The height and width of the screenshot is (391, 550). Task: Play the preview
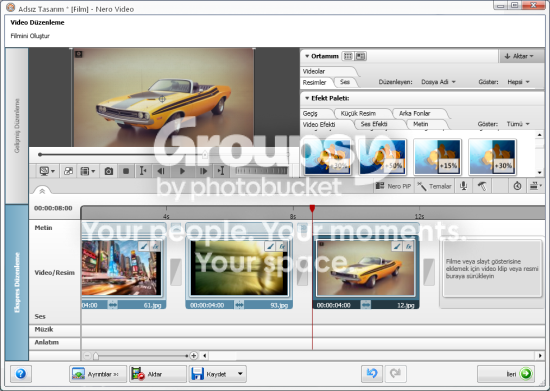[x=182, y=171]
